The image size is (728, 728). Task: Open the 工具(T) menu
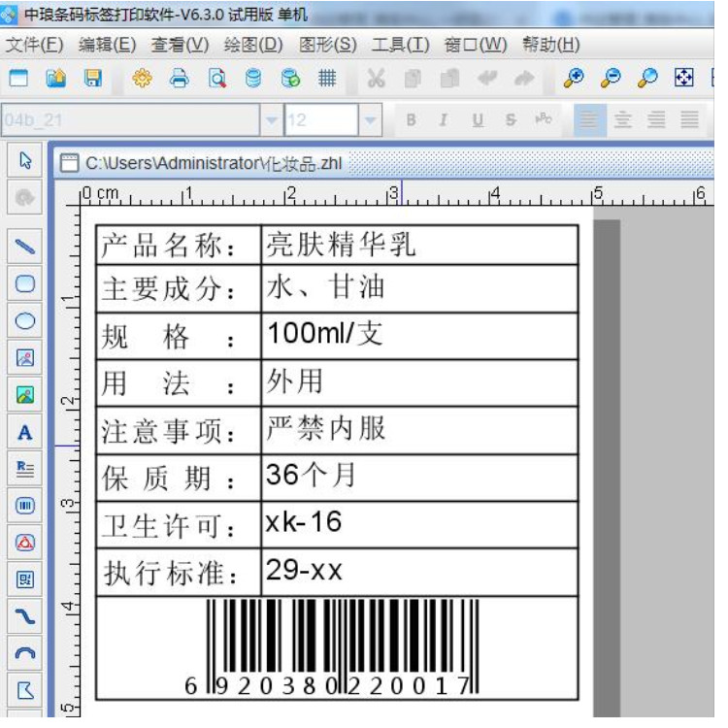click(x=401, y=45)
